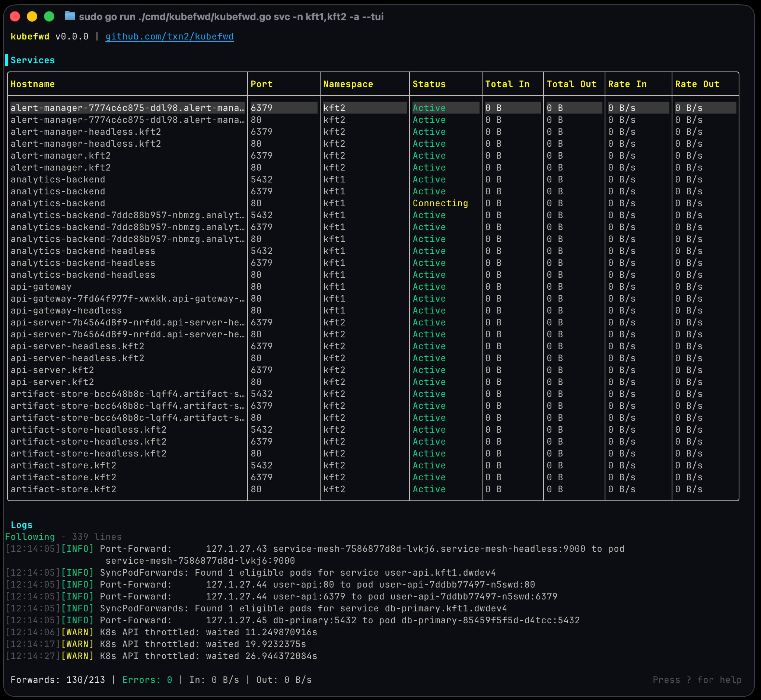Select the api-gateway-headless row
The height and width of the screenshot is (700, 761).
click(x=66, y=311)
